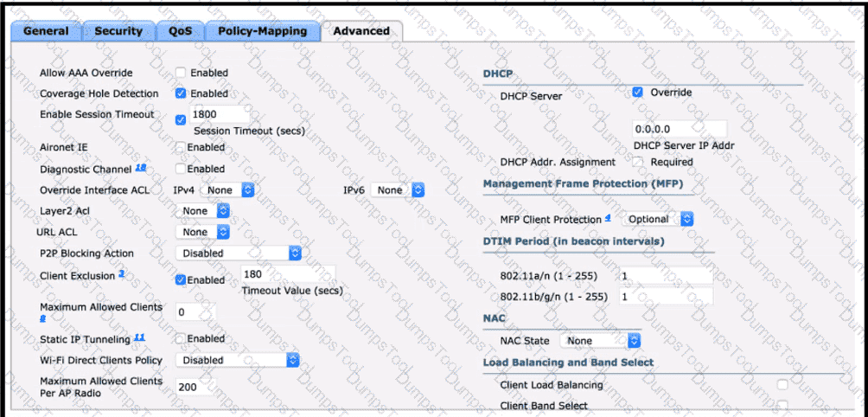The image size is (868, 417).
Task: Select the Policy-Mapping tab
Action: pos(262,31)
